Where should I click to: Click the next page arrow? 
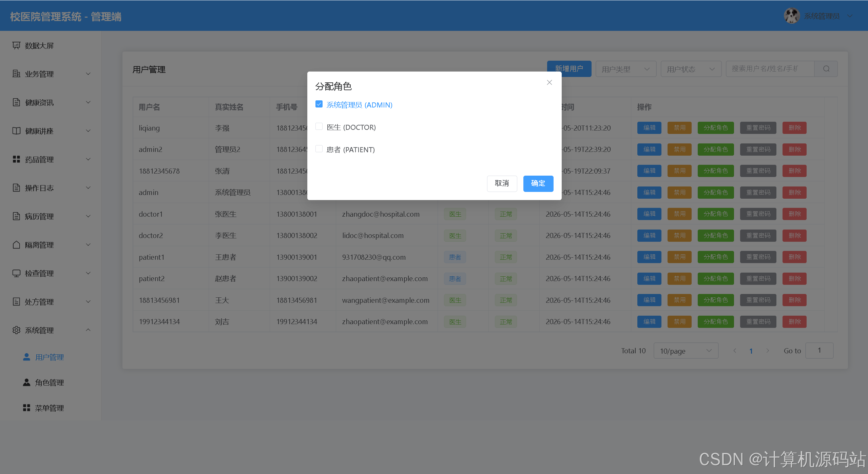pyautogui.click(x=768, y=351)
